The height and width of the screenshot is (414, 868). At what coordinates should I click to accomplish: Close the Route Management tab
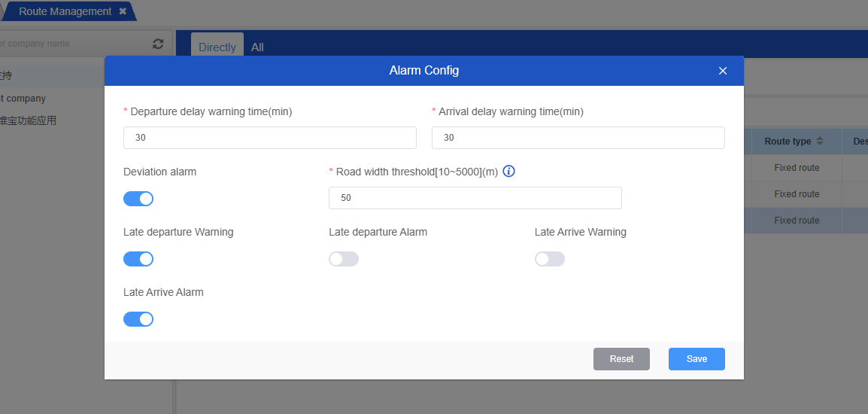click(x=123, y=11)
